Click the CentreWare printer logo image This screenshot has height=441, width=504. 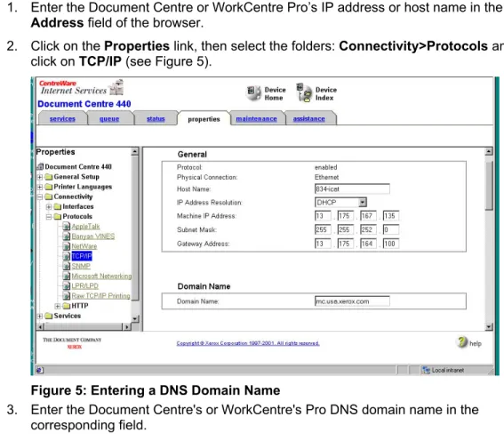click(x=116, y=87)
